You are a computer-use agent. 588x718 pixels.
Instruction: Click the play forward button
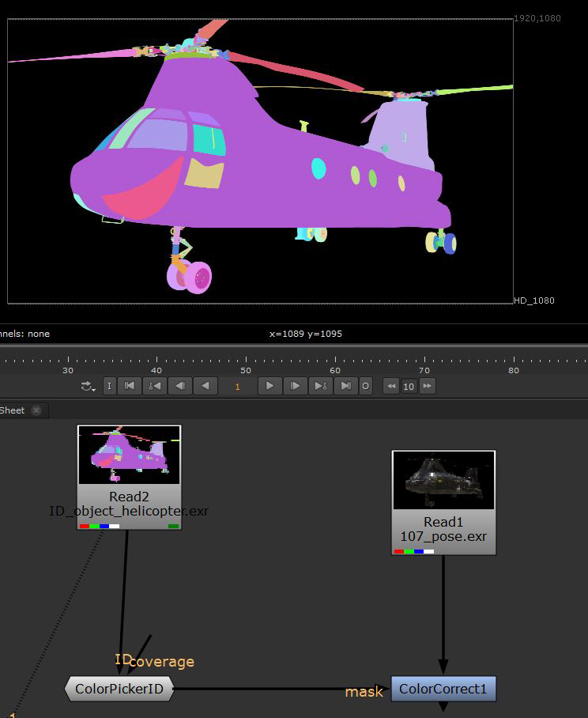coord(270,386)
